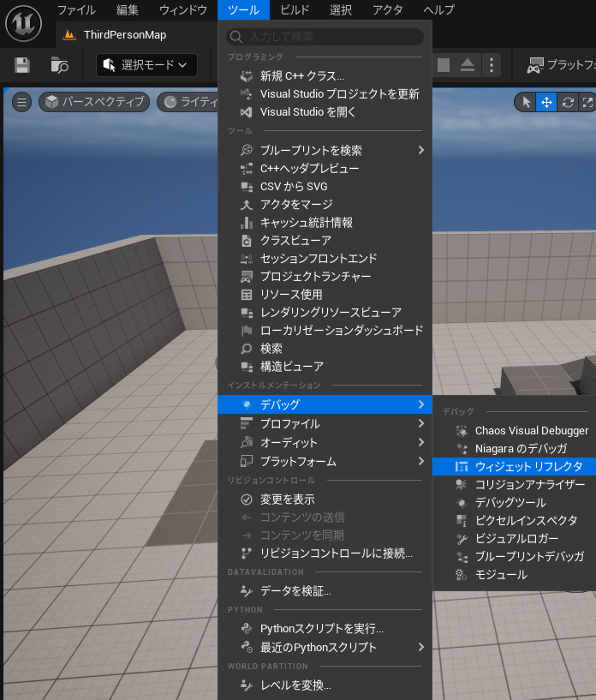596x700 pixels.
Task: Choose 検索 menu entry
Action: [x=325, y=348]
